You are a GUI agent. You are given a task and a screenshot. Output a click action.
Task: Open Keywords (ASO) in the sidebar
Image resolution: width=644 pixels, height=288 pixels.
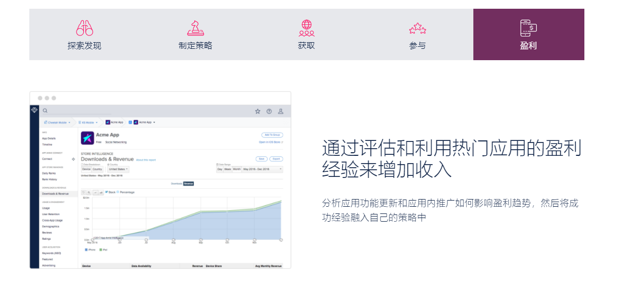tap(51, 253)
